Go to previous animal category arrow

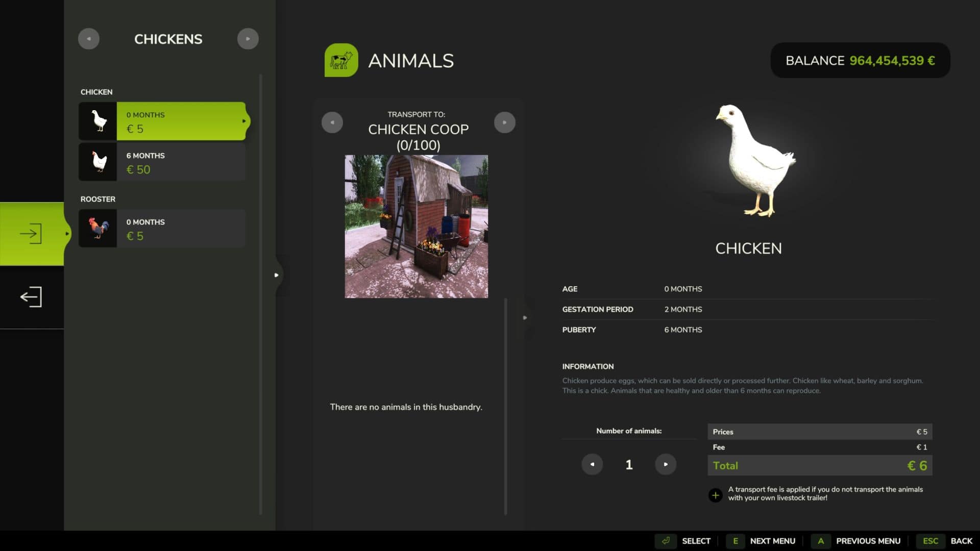tap(89, 39)
